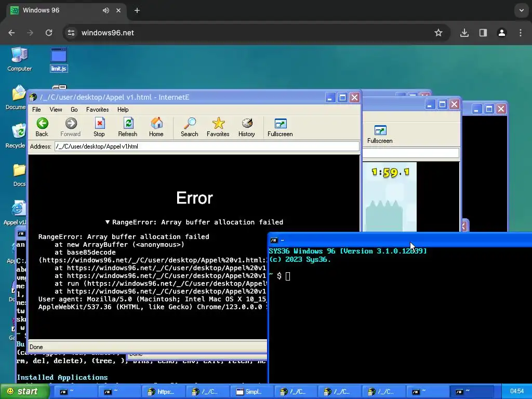
Task: Open Search in the InternetE toolbar
Action: (189, 127)
